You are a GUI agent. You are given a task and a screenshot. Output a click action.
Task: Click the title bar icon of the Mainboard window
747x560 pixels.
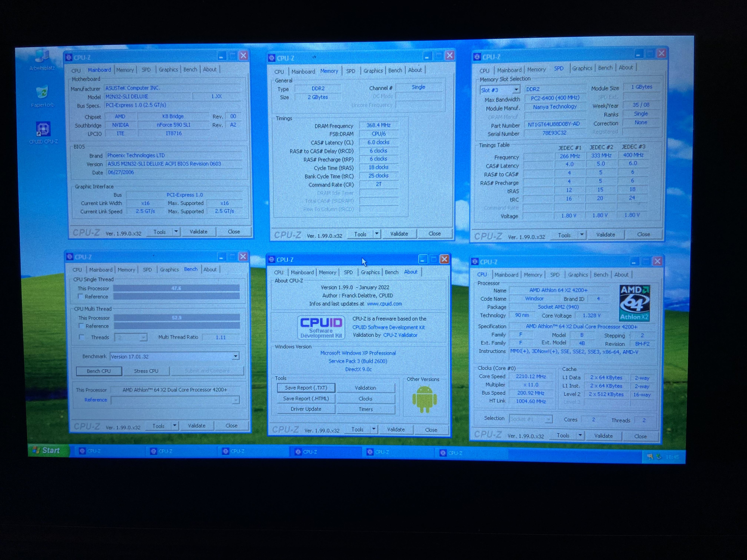(x=69, y=57)
